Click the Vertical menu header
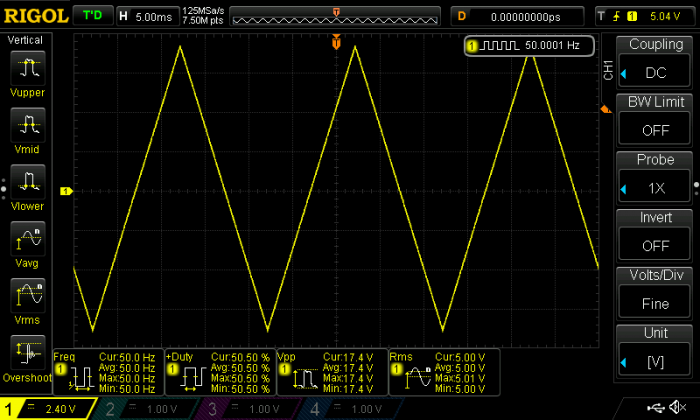This screenshot has height=420, width=700. click(x=25, y=40)
